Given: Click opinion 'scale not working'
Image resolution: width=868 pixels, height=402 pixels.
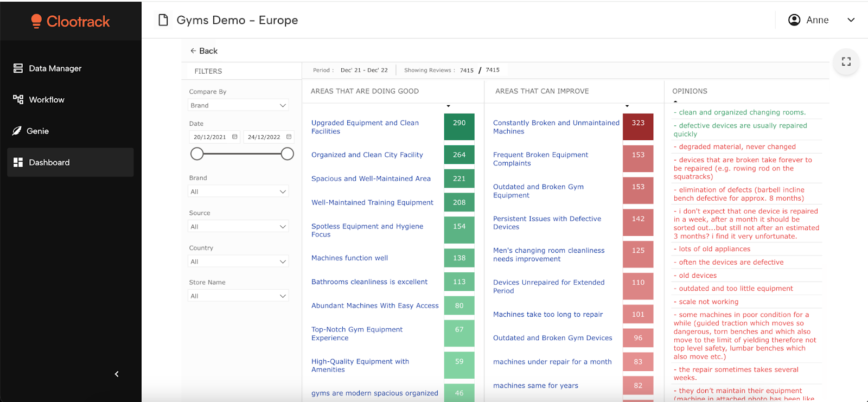Looking at the screenshot, I should 706,302.
